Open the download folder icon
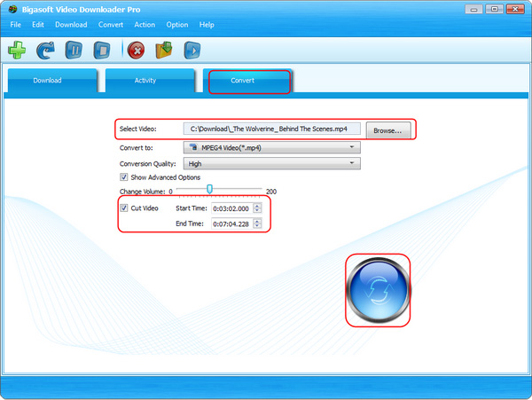The width and height of the screenshot is (532, 400). coord(164,51)
